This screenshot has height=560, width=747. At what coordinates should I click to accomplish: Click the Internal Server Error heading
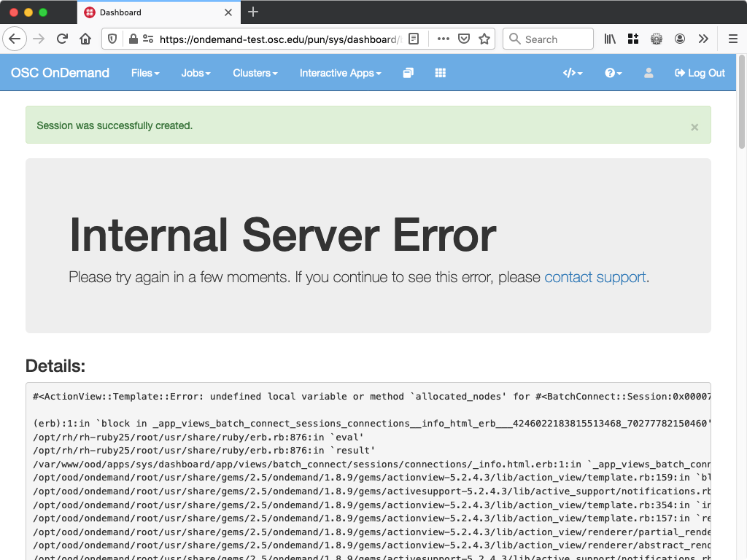tap(283, 236)
